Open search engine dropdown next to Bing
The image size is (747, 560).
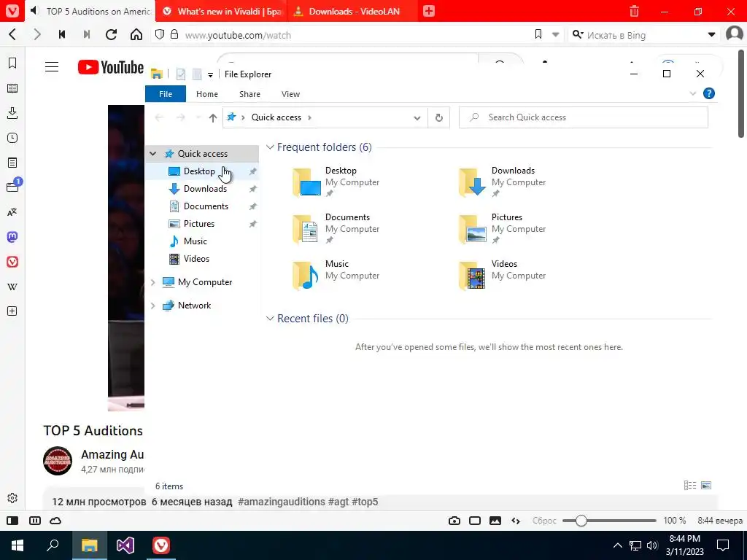(x=711, y=34)
